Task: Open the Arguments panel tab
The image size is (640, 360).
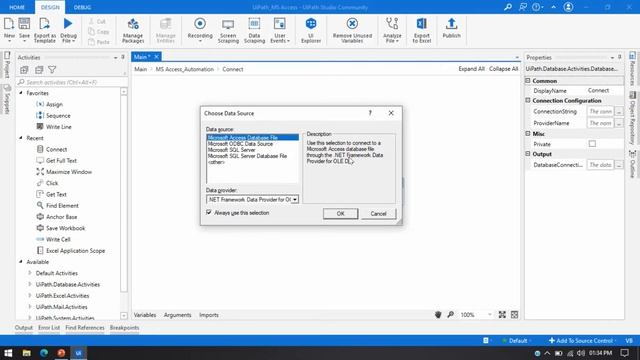Action: point(178,315)
